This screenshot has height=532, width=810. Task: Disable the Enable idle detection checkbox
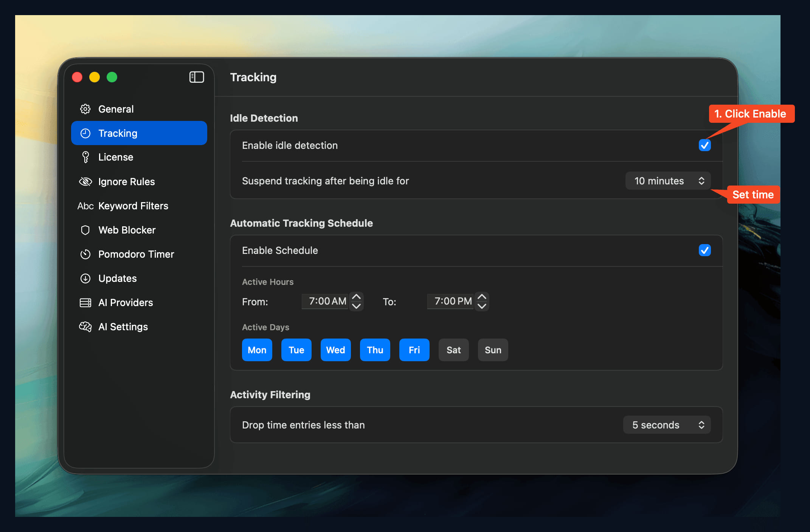[x=704, y=145]
